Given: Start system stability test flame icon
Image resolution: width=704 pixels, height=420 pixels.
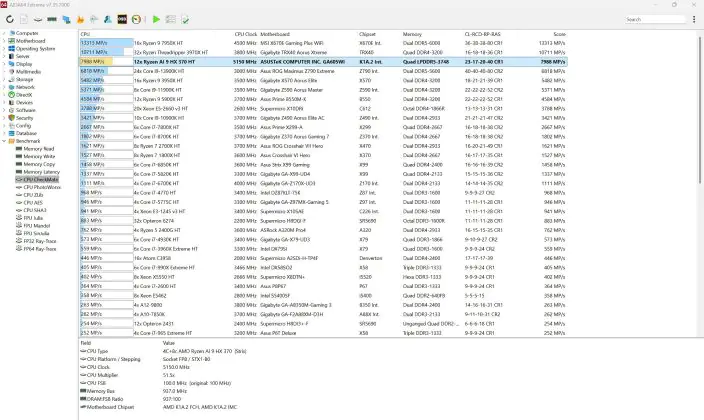Looking at the screenshot, I should 80,19.
